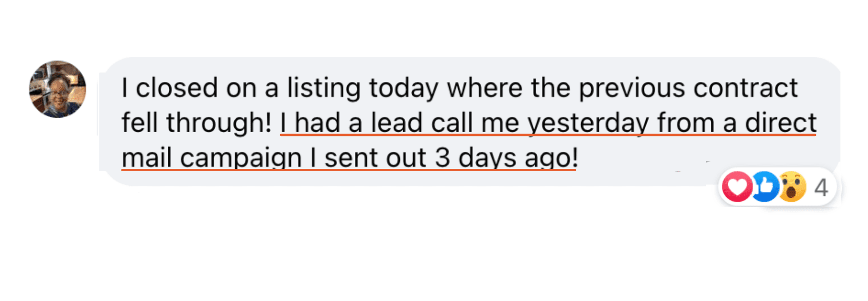
Task: Click the white reactions pill under the comment
Action: [777, 187]
